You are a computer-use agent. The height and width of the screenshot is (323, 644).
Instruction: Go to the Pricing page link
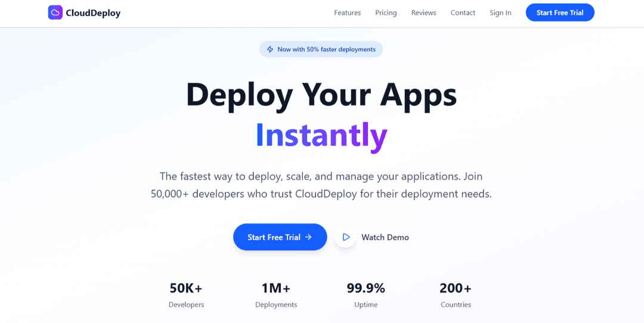pos(386,13)
